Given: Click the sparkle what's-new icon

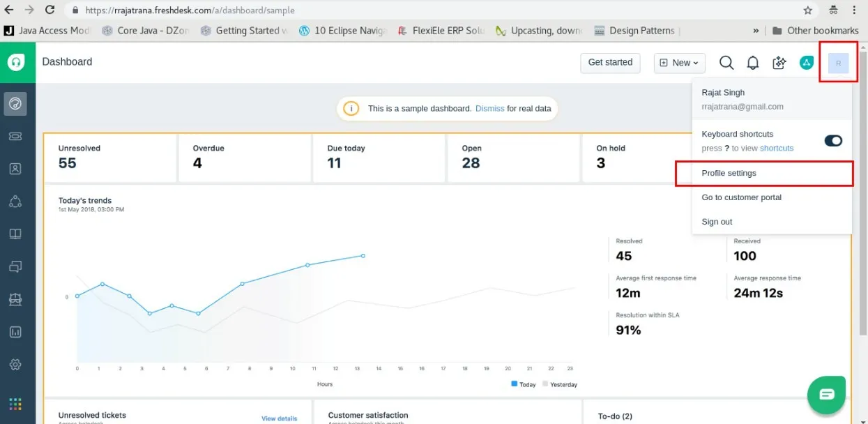Looking at the screenshot, I should coord(779,63).
